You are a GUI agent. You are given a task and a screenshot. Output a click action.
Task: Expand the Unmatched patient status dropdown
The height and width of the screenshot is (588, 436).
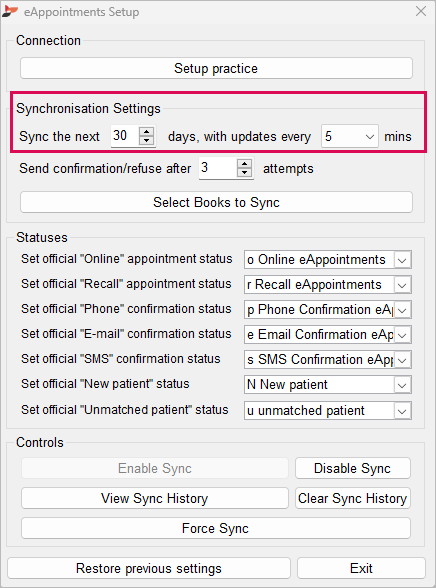(402, 411)
